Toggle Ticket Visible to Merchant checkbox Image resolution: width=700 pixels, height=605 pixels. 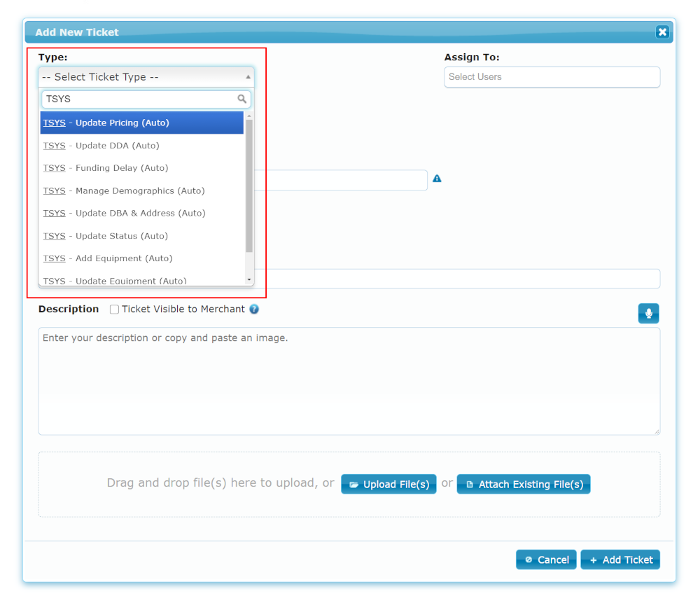click(114, 310)
